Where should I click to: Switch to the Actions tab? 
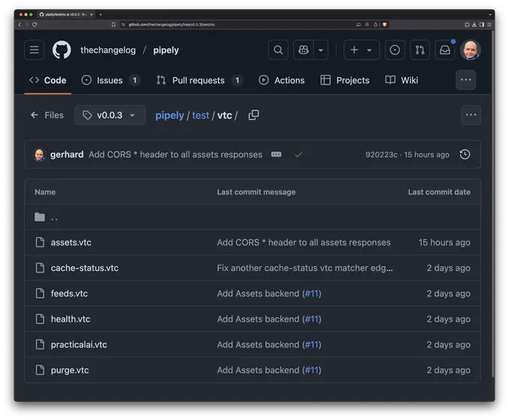click(281, 80)
